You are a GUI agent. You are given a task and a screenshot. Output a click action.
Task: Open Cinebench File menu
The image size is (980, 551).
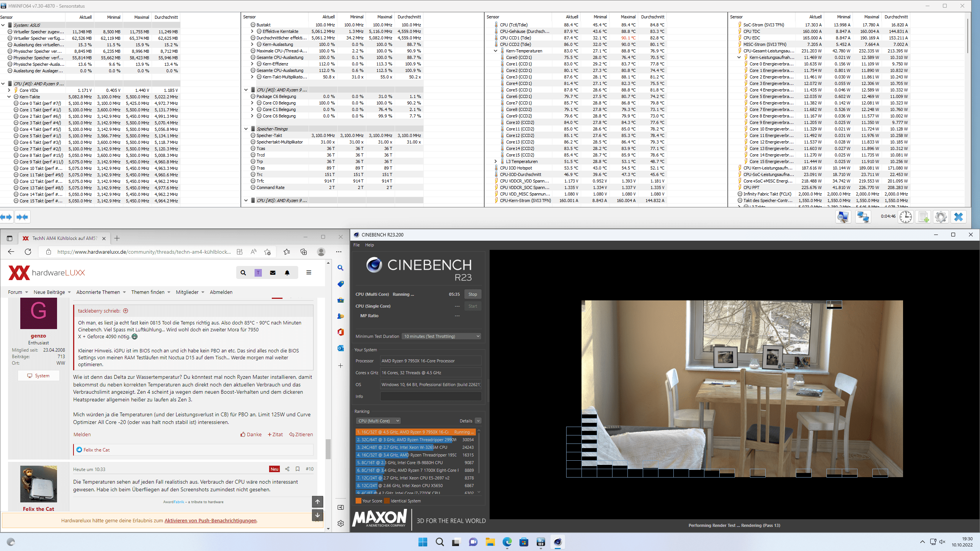tap(356, 245)
